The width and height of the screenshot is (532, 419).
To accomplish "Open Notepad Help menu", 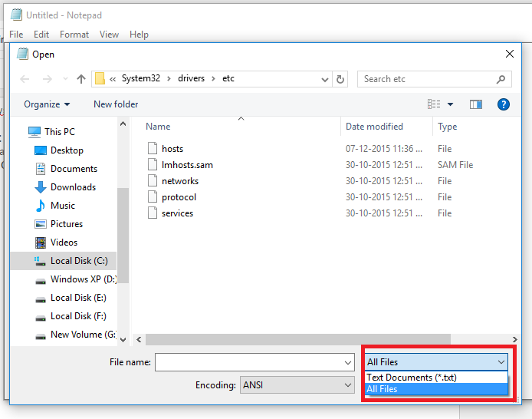I will point(139,35).
